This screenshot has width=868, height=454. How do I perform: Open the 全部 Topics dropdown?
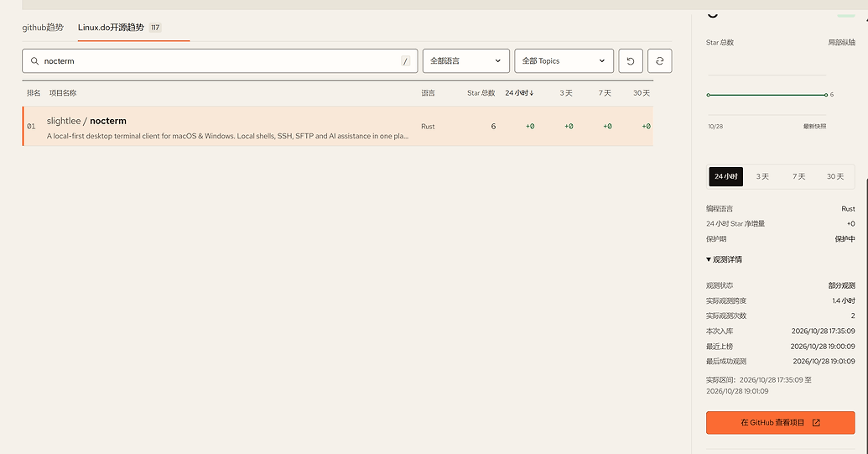564,61
